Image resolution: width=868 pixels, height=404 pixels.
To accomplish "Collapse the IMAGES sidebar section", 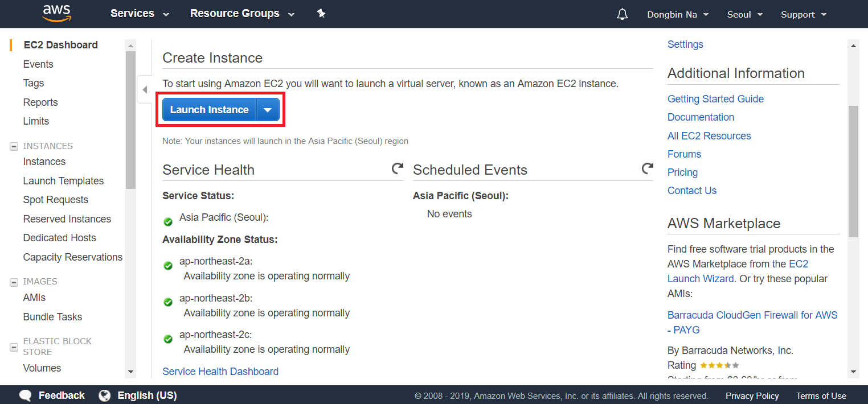I will (14, 282).
